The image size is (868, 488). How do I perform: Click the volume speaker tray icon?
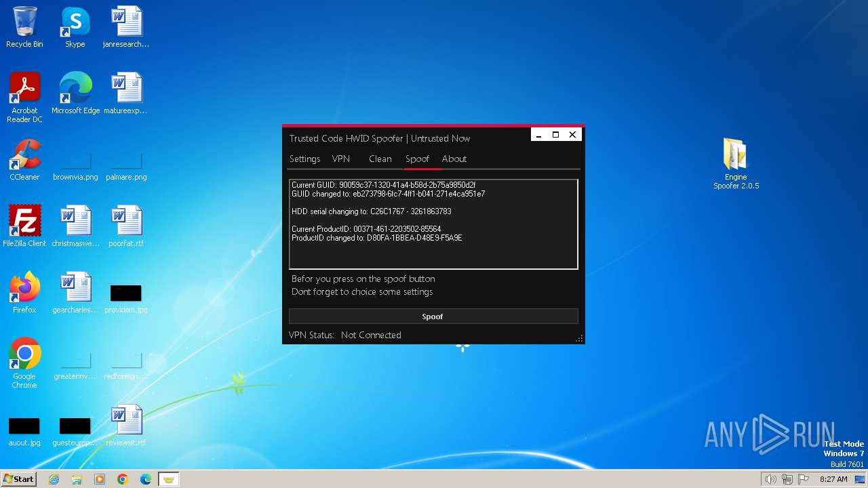(771, 479)
